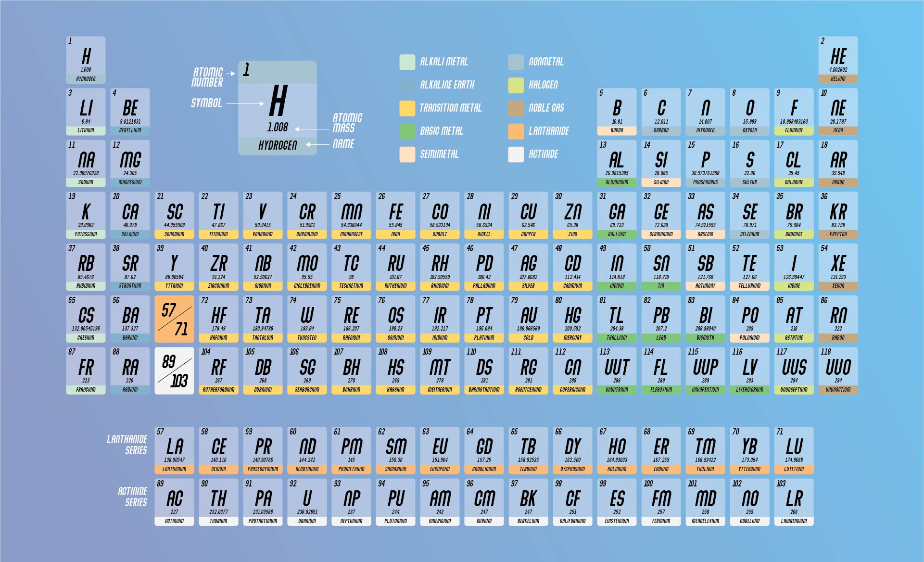Select the Chlorine (Cl) element tile
The width and height of the screenshot is (924, 562).
pyautogui.click(x=794, y=164)
